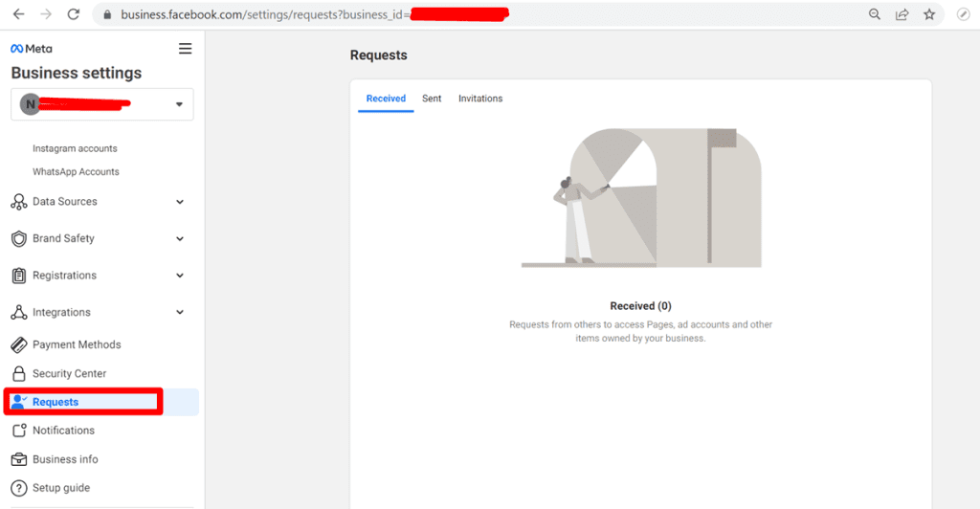The height and width of the screenshot is (509, 980).
Task: Open the Requests menu item
Action: click(x=101, y=402)
